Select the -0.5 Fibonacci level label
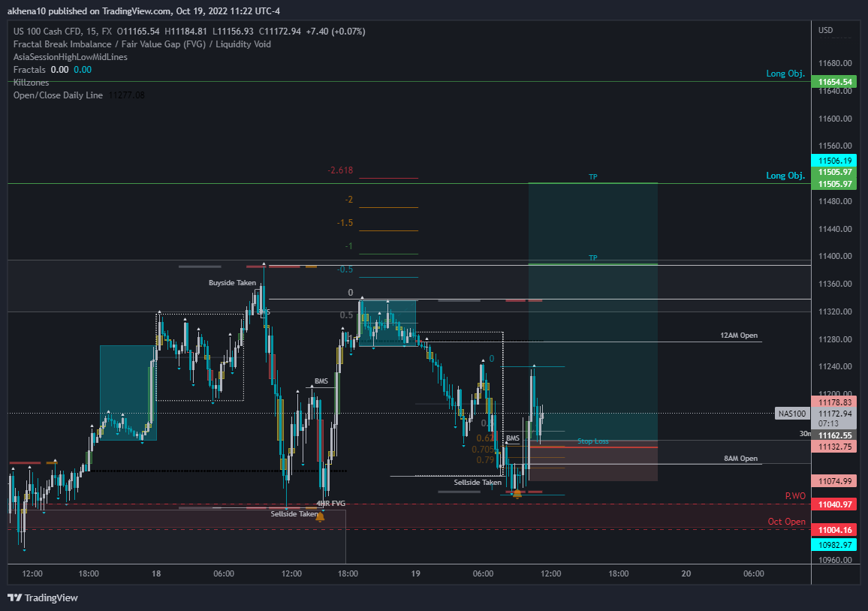This screenshot has width=868, height=611. pyautogui.click(x=345, y=269)
